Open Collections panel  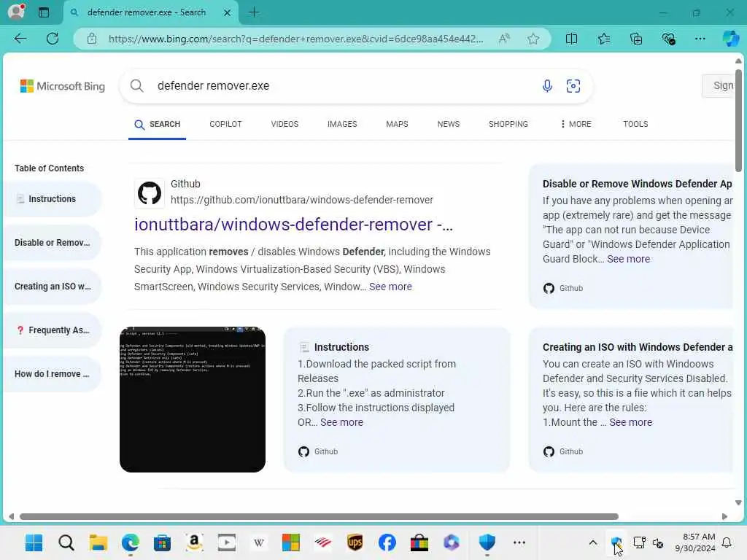click(636, 39)
